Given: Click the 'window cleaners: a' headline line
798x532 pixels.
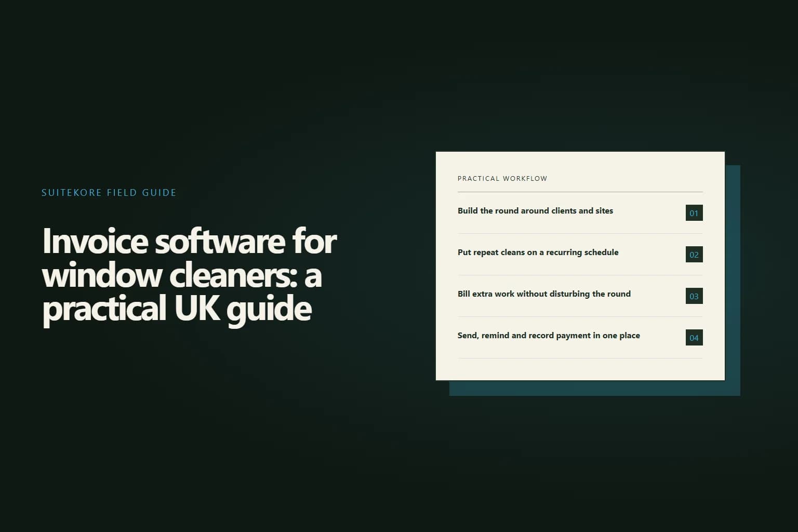Looking at the screenshot, I should [182, 275].
